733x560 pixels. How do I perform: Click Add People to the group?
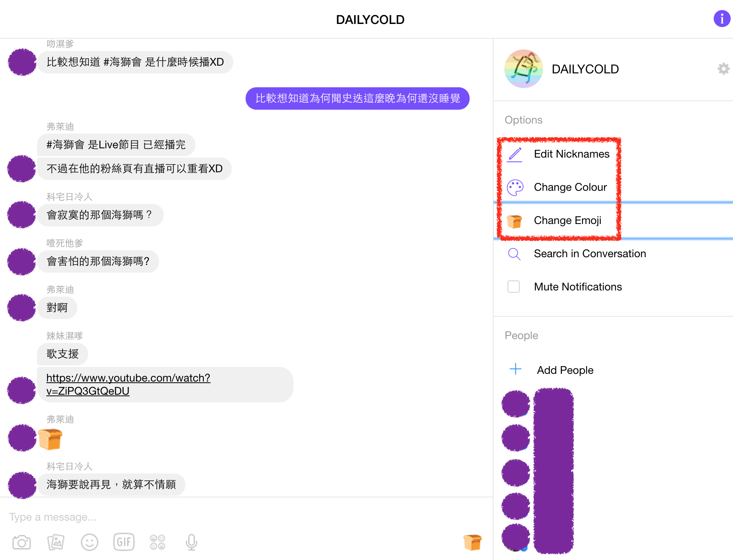click(x=565, y=370)
